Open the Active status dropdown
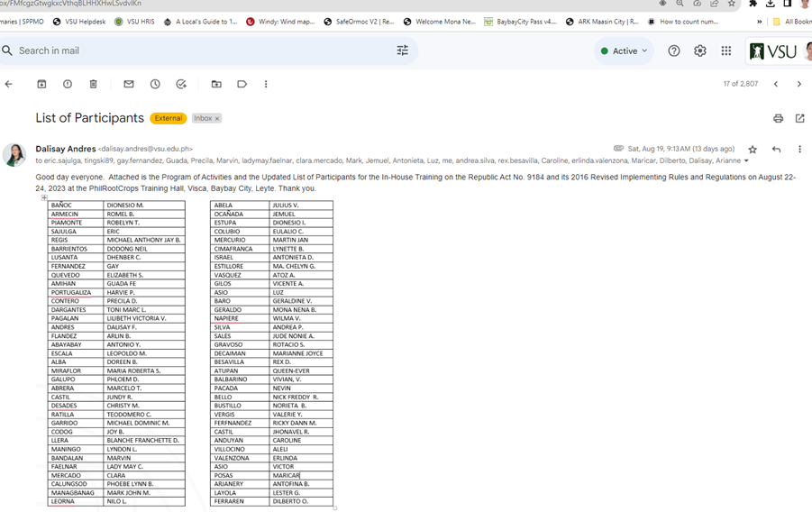Image resolution: width=812 pixels, height=512 pixels. 624,50
